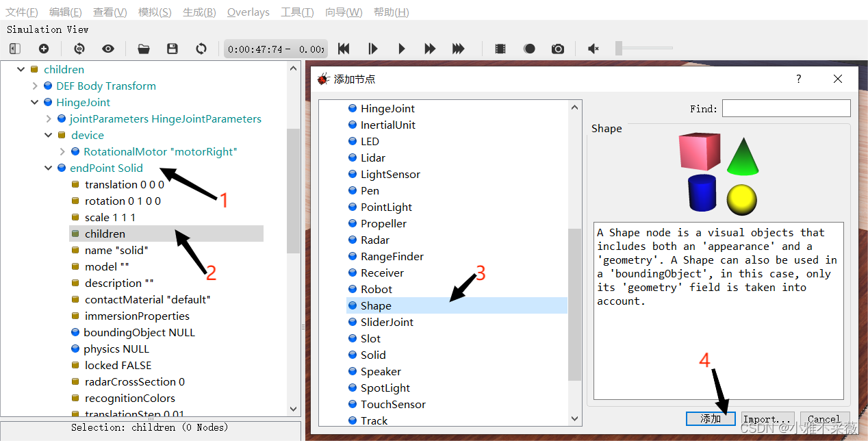The image size is (868, 441).
Task: Save the world using floppy disk icon
Action: click(173, 49)
